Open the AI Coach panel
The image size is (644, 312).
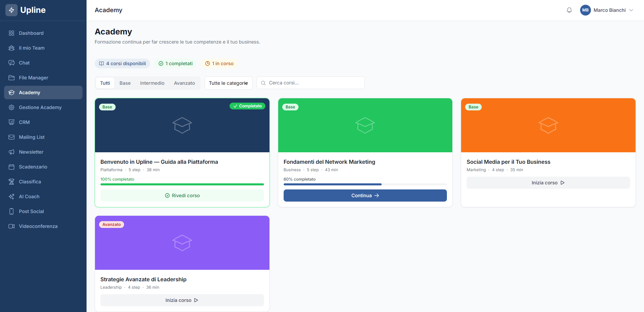pos(29,197)
